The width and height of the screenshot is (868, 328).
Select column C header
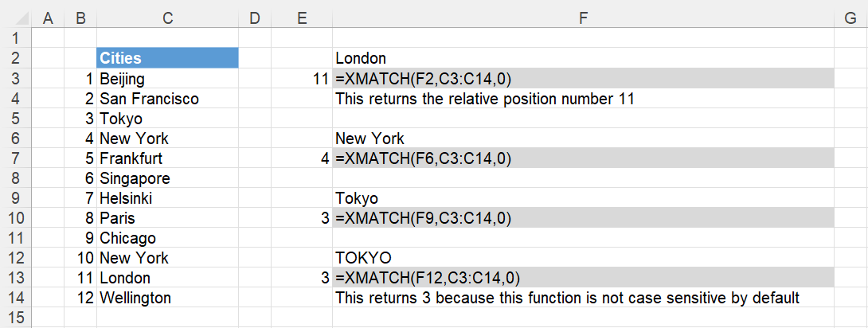168,18
